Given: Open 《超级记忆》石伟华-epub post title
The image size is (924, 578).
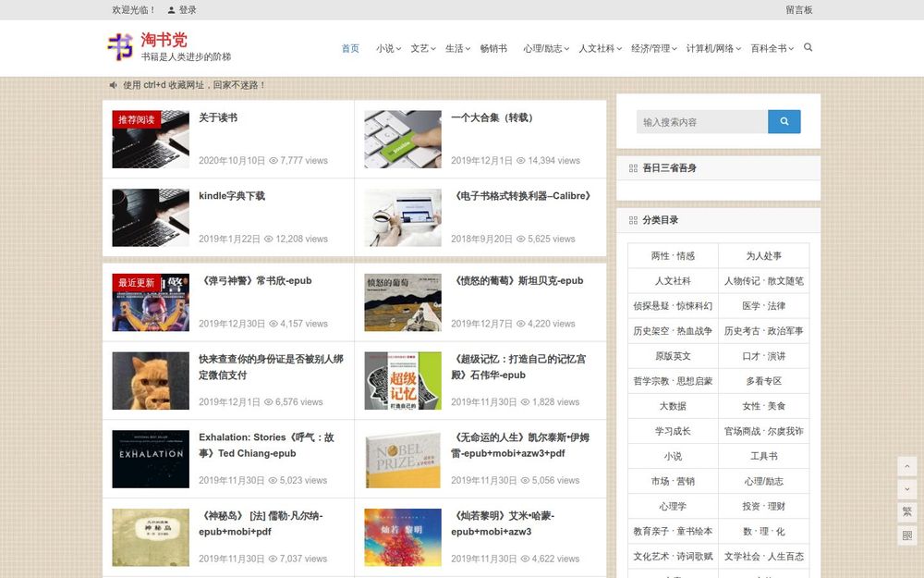Looking at the screenshot, I should [518, 367].
